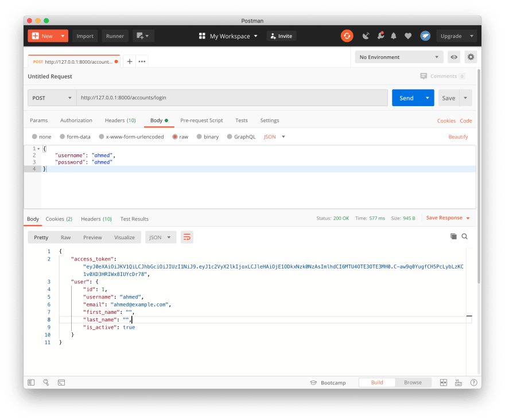Screen dimensions: 505x420
Task: Switch response view to Preview
Action: pos(92,238)
